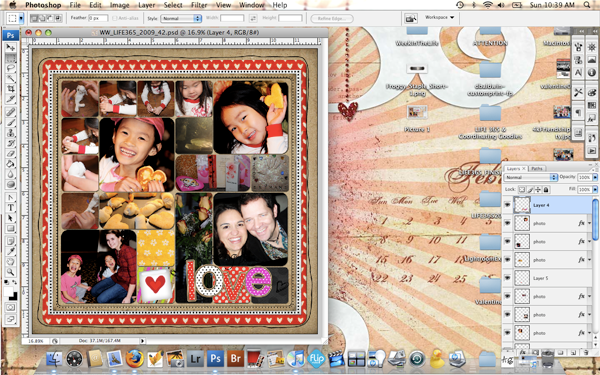Viewport: 600px width, 375px height.
Task: Open Photoshop from the Dock
Action: [215, 359]
